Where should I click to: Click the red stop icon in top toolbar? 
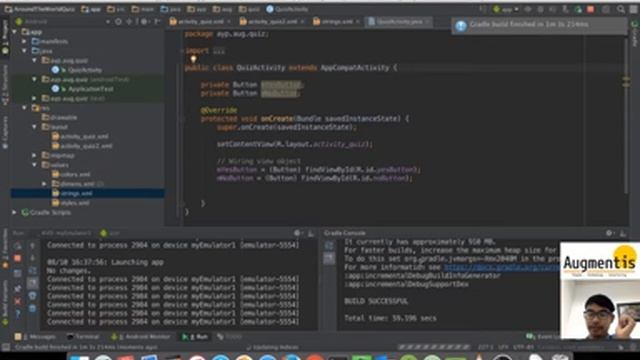(591, 9)
